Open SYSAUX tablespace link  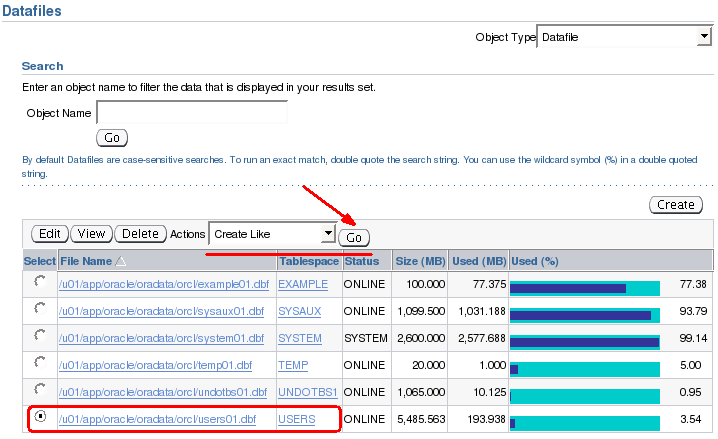(299, 311)
